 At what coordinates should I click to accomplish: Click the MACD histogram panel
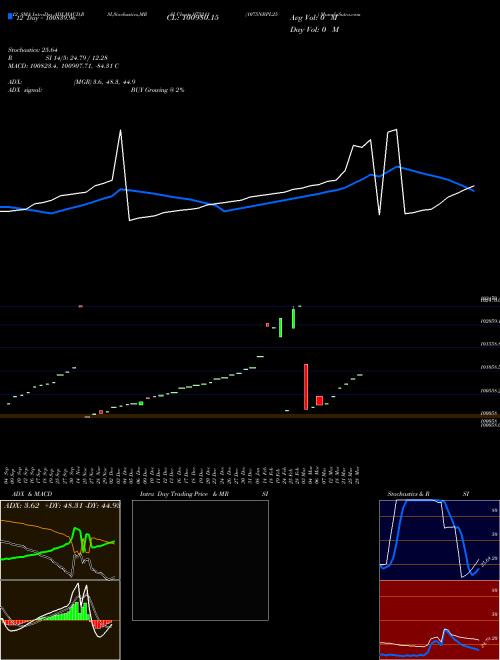click(x=60, y=620)
